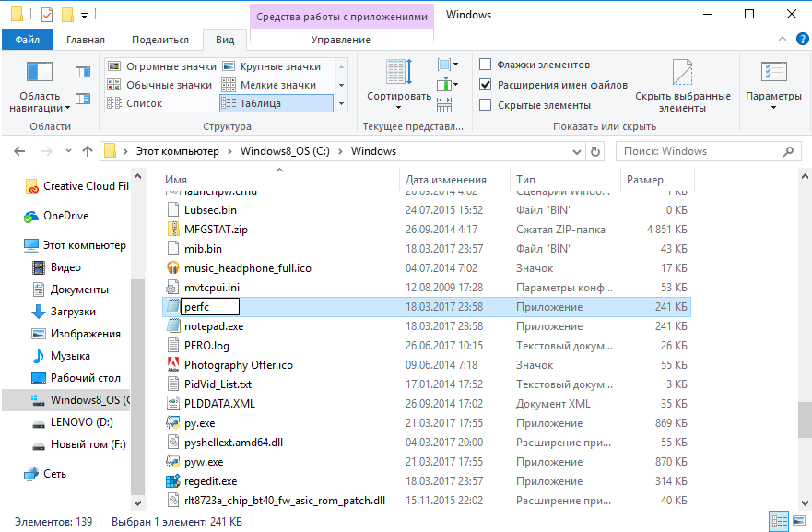
Task: Open recent locations dropdown arrow
Action: pyautogui.click(x=68, y=151)
